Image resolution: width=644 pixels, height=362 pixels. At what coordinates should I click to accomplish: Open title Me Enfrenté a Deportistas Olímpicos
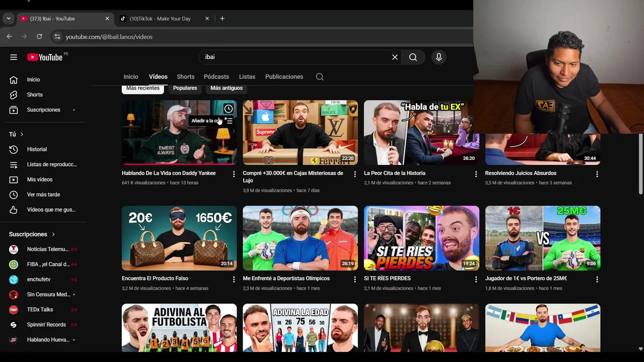point(286,279)
